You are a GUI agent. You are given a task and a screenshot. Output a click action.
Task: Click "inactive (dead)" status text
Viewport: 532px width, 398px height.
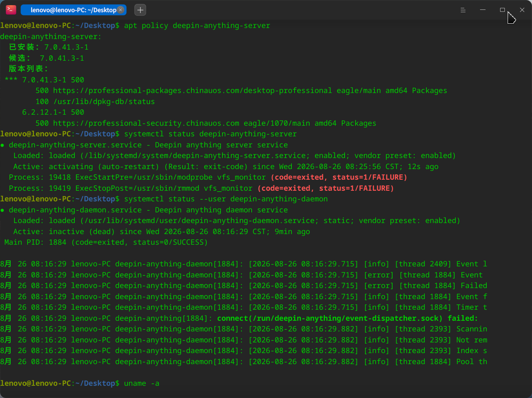tap(82, 232)
